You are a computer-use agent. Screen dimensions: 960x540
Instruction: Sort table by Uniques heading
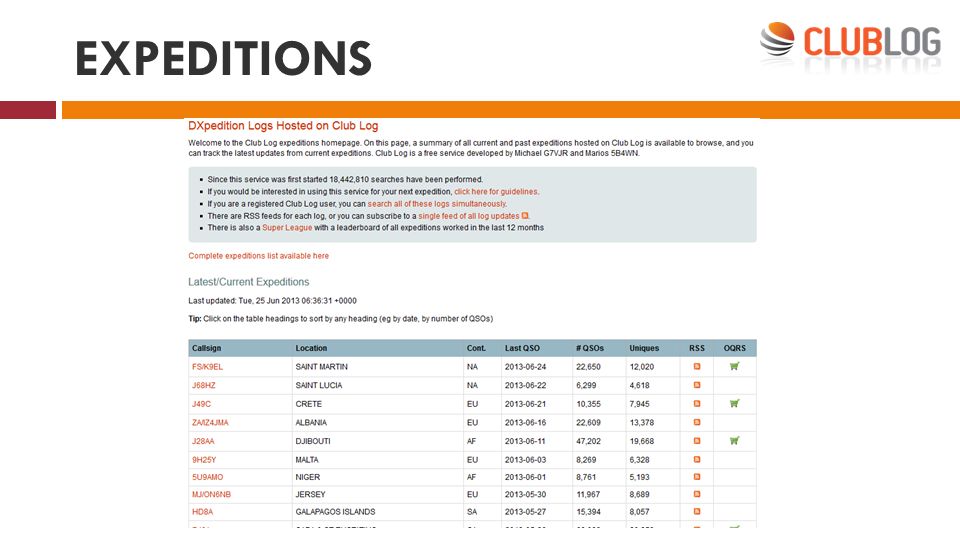coord(644,348)
